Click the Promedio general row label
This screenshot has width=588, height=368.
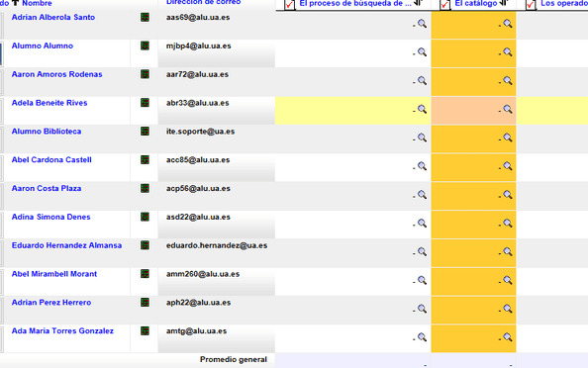(234, 359)
